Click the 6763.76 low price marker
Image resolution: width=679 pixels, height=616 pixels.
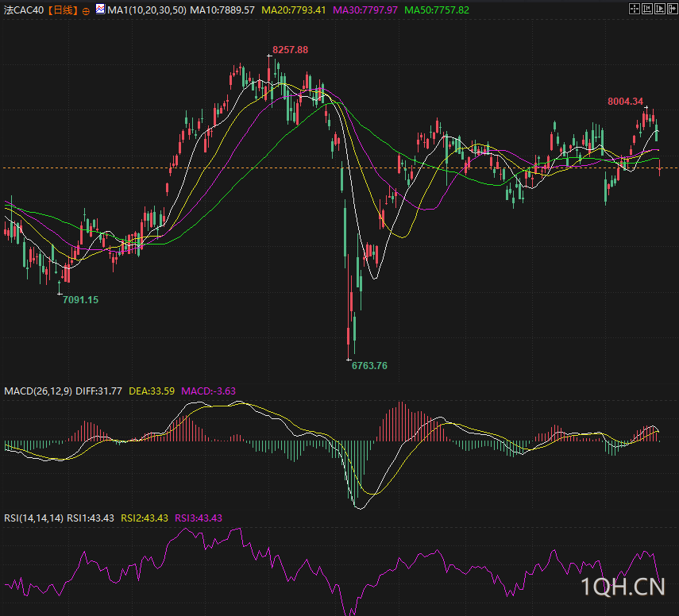pyautogui.click(x=369, y=365)
